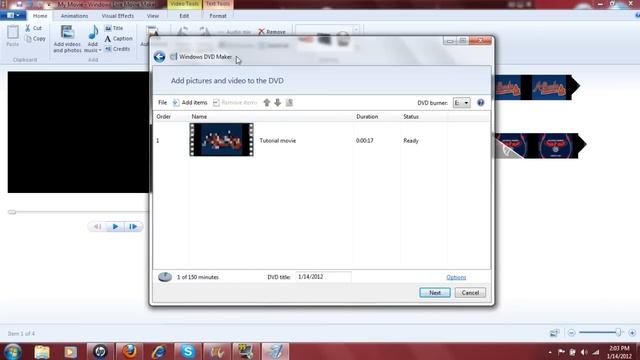This screenshot has width=640, height=360.
Task: Open the Movie Maker application menu button
Action: 13,16
